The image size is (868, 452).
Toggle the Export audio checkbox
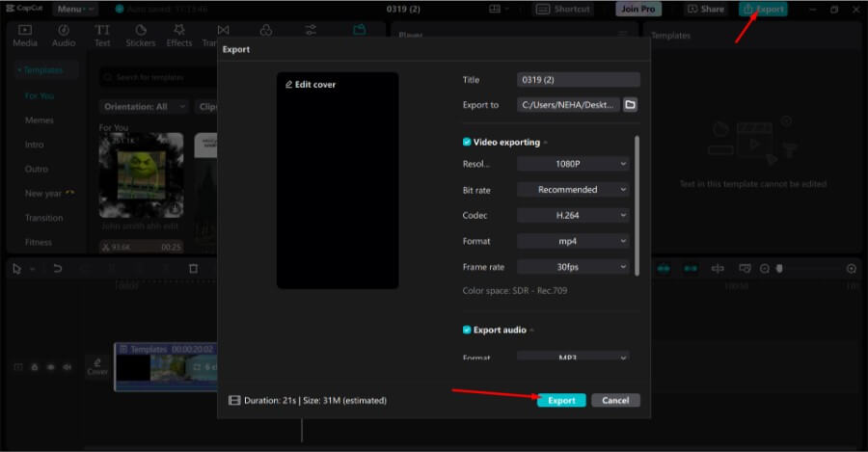coord(468,330)
